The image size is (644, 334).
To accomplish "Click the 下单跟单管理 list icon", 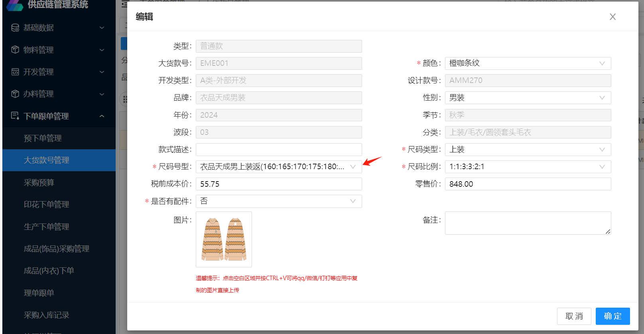I will (x=15, y=116).
